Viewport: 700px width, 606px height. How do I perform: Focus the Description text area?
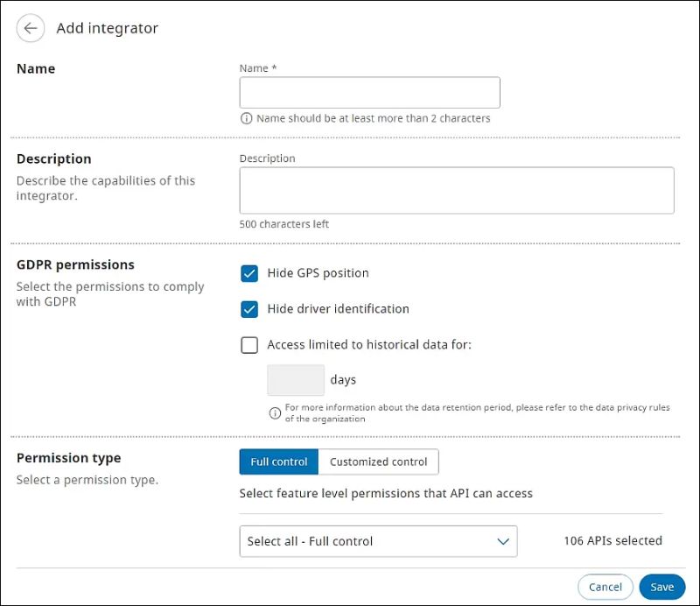pyautogui.click(x=456, y=190)
